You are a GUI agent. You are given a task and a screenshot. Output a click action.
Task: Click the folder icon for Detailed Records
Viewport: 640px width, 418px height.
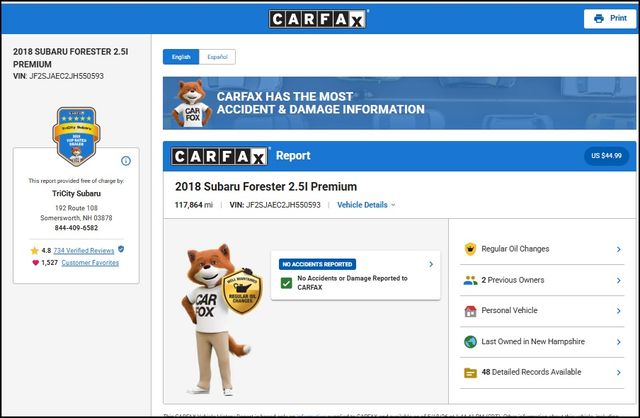[x=470, y=373]
